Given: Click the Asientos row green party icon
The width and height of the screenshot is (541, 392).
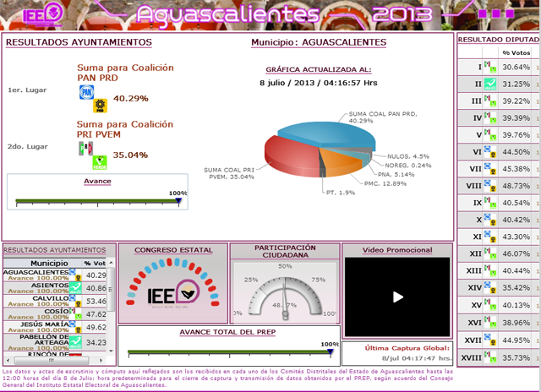Looking at the screenshot, I should coord(76,288).
